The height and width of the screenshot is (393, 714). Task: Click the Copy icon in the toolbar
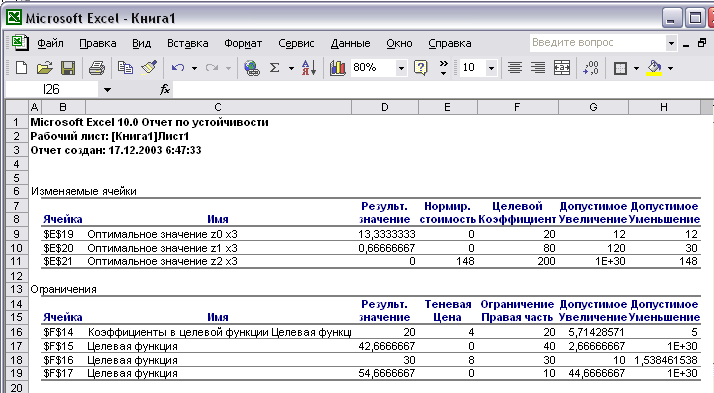click(x=125, y=68)
